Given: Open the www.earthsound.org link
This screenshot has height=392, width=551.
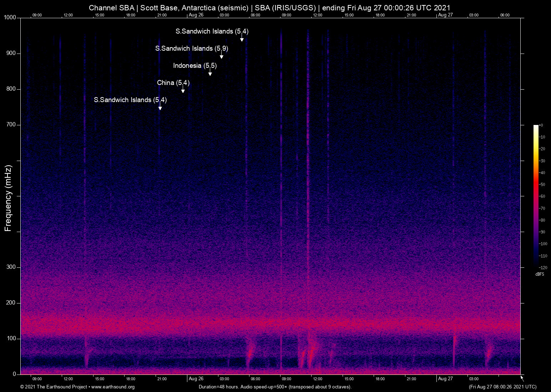Looking at the screenshot, I should [112, 387].
